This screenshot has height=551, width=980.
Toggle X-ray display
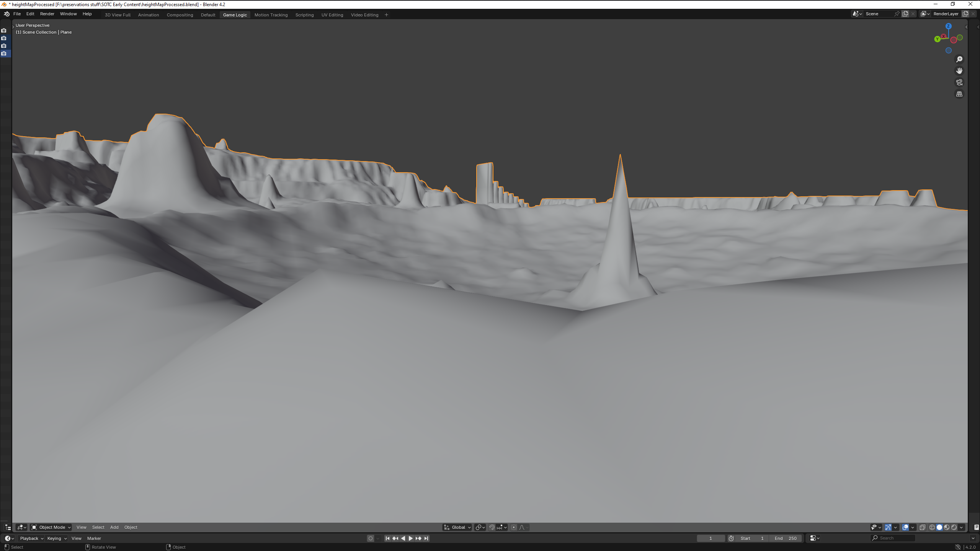923,527
